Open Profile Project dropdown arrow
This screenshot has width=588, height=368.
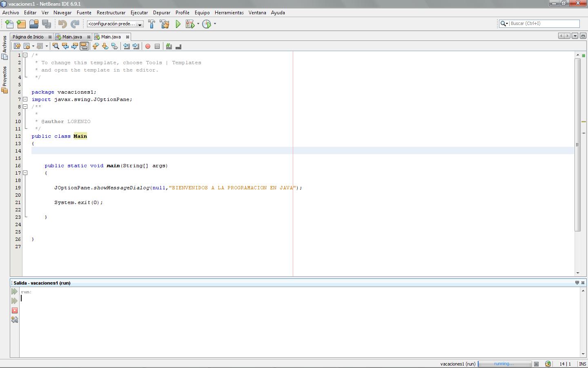pyautogui.click(x=215, y=24)
